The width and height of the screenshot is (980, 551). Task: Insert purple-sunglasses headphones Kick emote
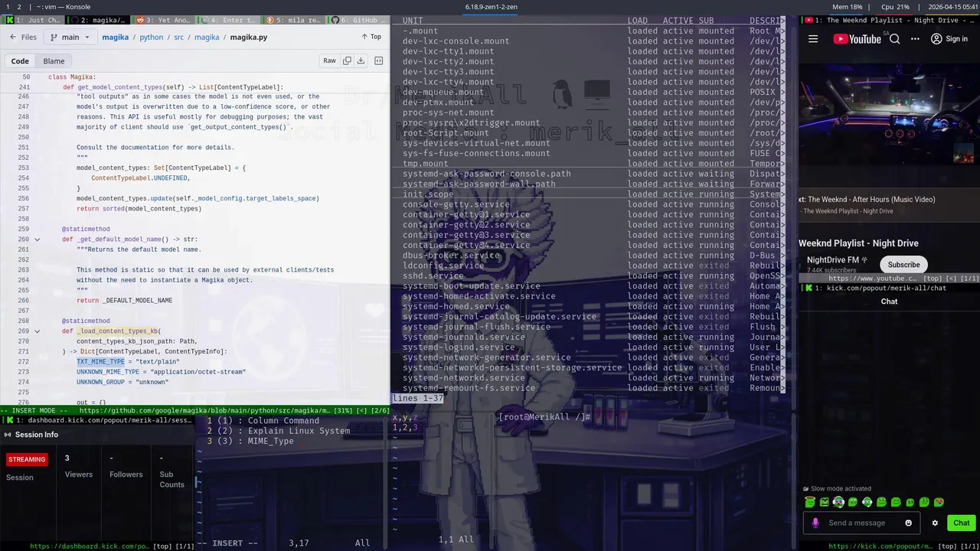838,502
